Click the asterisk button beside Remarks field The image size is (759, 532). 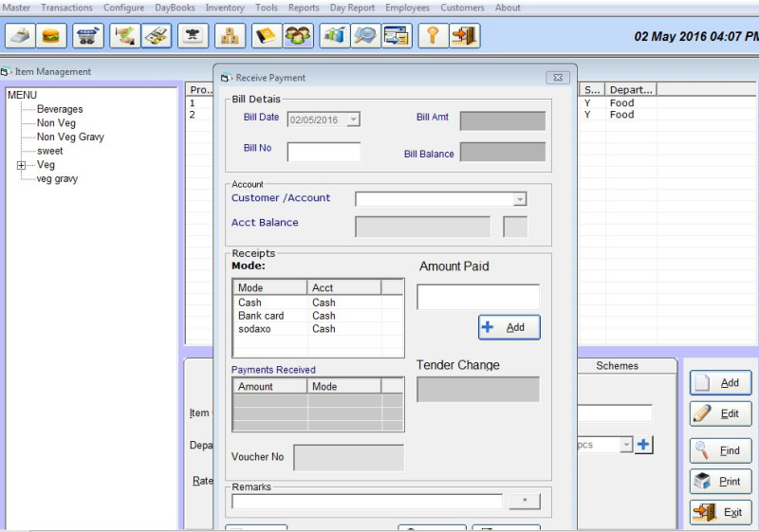coord(525,501)
